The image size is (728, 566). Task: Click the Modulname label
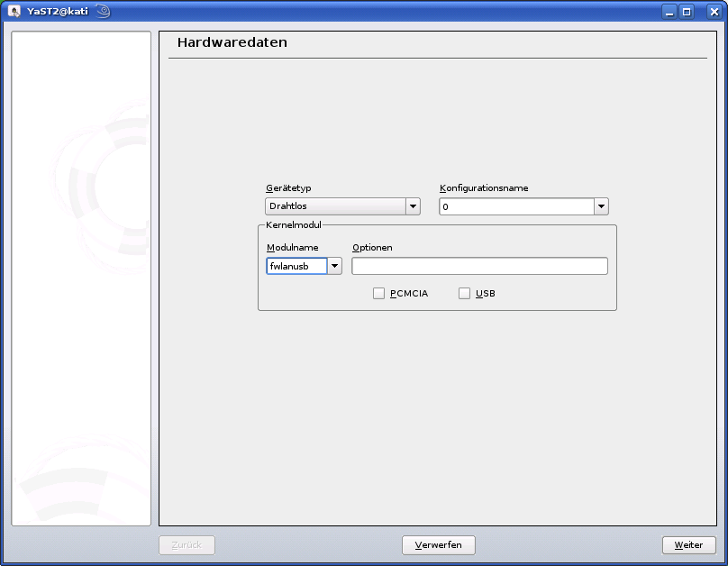(x=293, y=248)
